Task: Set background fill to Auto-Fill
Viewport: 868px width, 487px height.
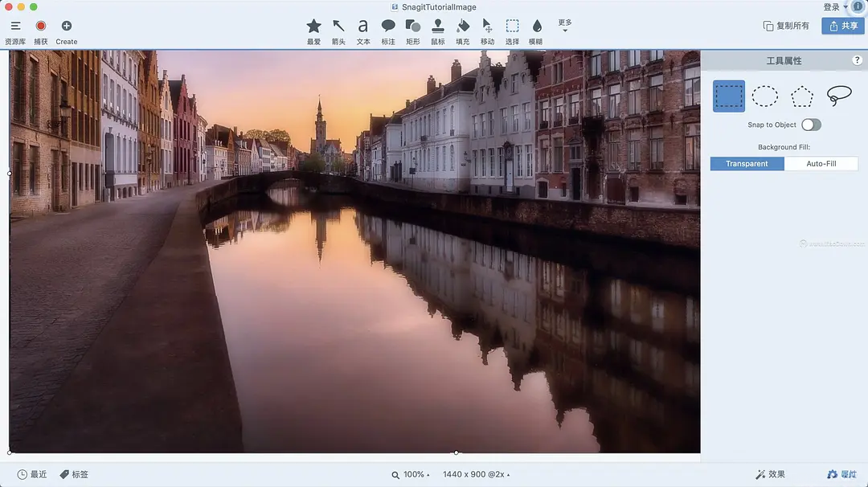Action: pos(821,164)
